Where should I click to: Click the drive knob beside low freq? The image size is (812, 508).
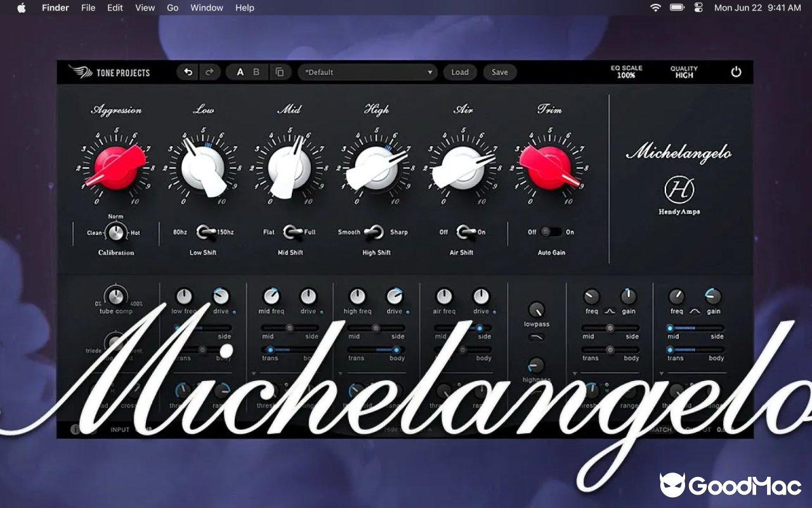(221, 296)
